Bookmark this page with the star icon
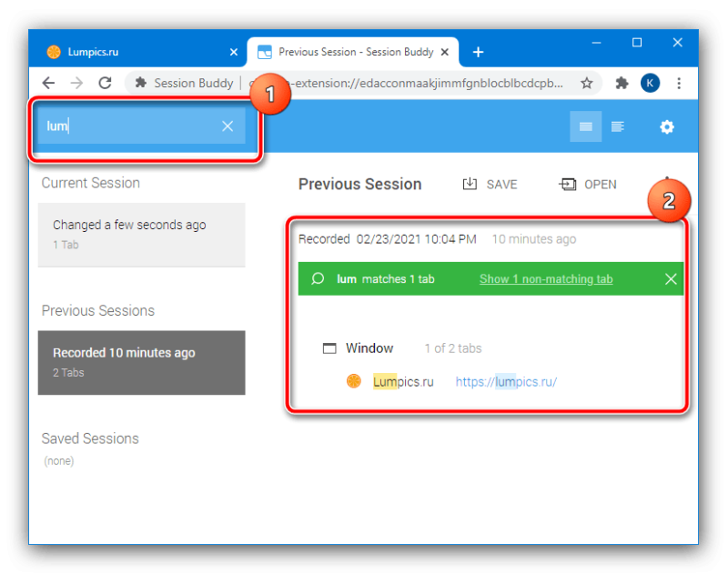 [x=587, y=83]
